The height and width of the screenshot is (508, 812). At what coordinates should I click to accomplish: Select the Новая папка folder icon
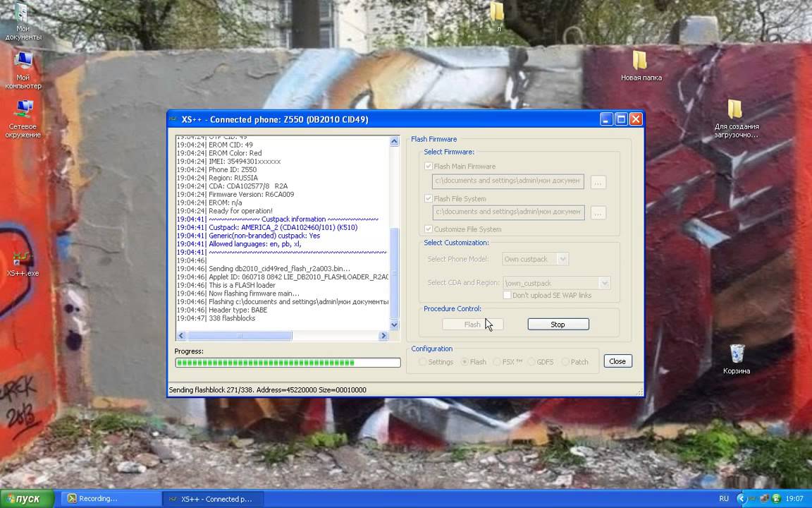click(641, 66)
